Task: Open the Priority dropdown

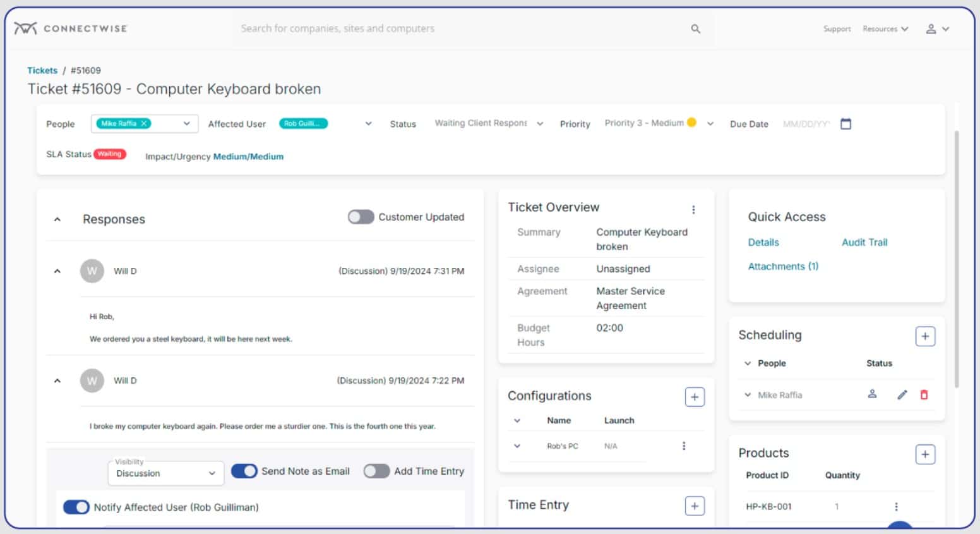Action: coord(710,124)
